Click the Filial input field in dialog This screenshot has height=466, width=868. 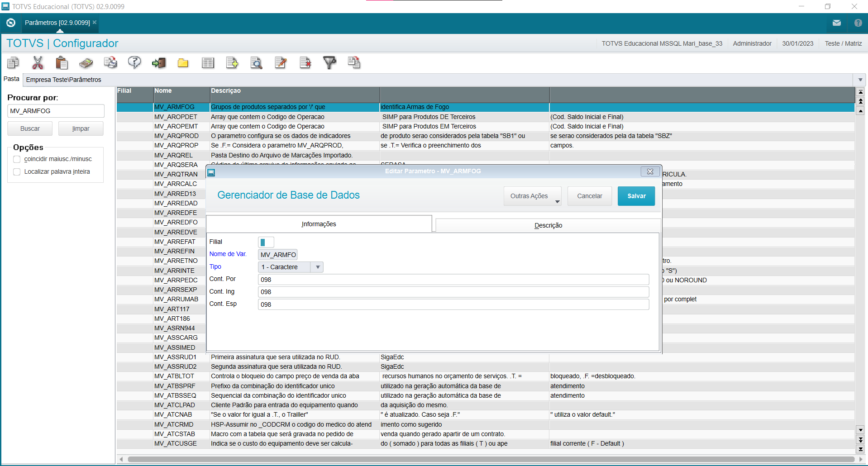(x=266, y=242)
